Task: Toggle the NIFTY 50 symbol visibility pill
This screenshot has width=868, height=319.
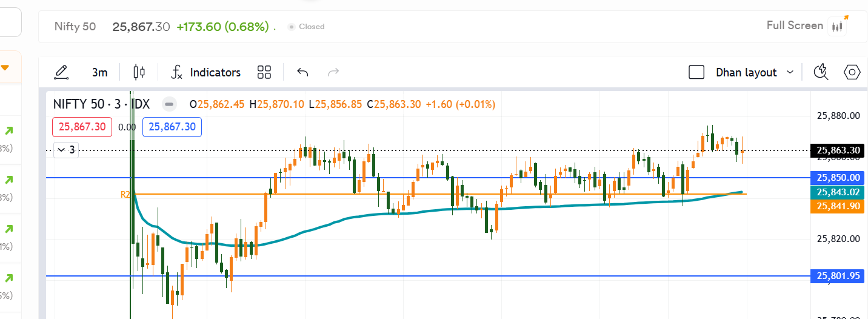Action: pos(169,104)
